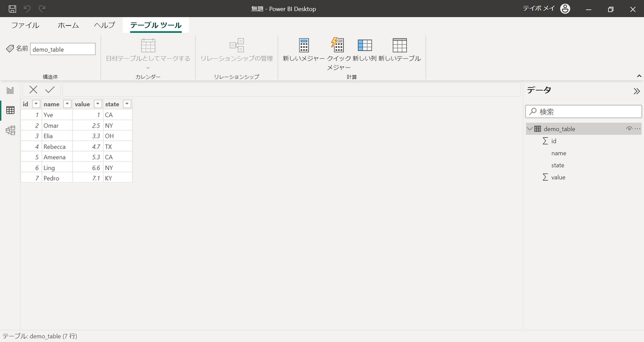This screenshot has width=644, height=342.
Task: Open the クイック メジャー tool
Action: tap(337, 52)
